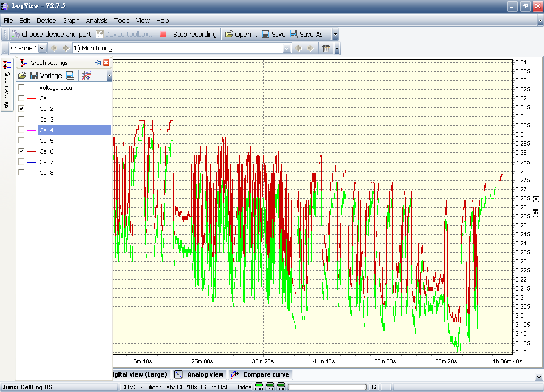Click Cell 5 cyan line swatch

[x=31, y=141]
